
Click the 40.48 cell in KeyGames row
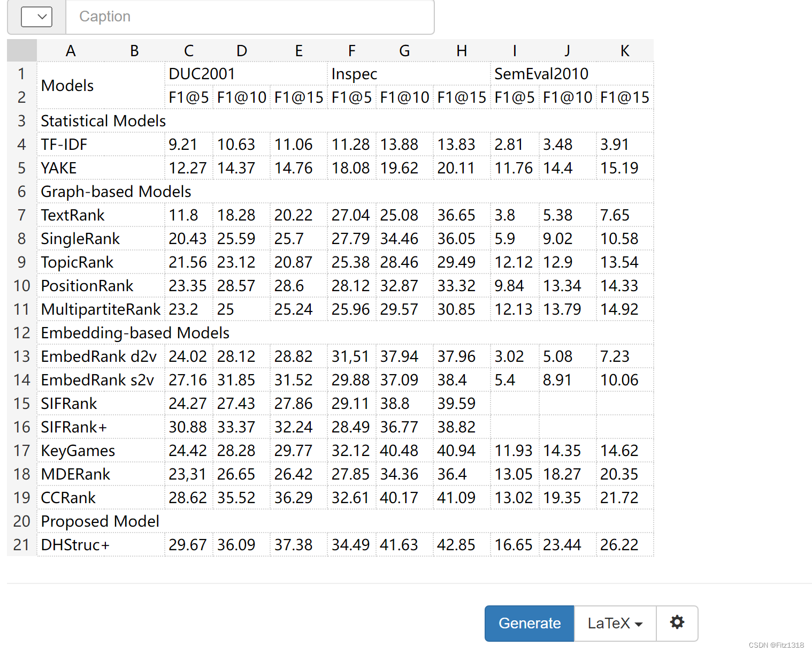coord(404,451)
